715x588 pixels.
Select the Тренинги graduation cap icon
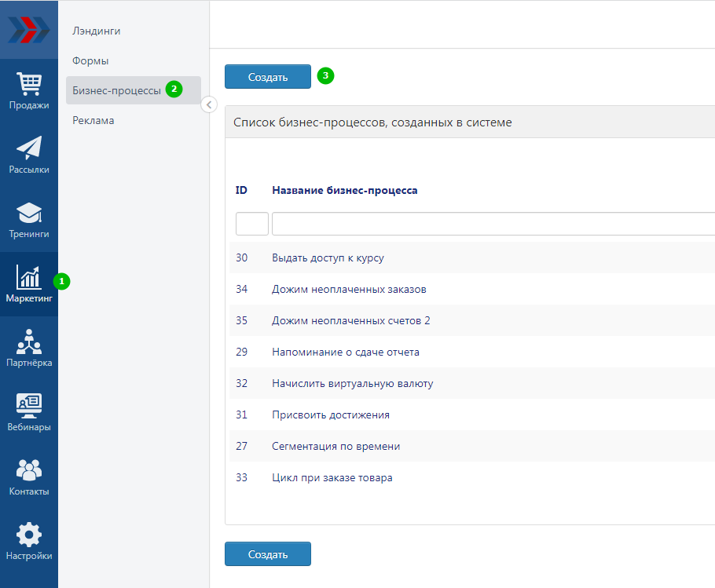tap(29, 213)
